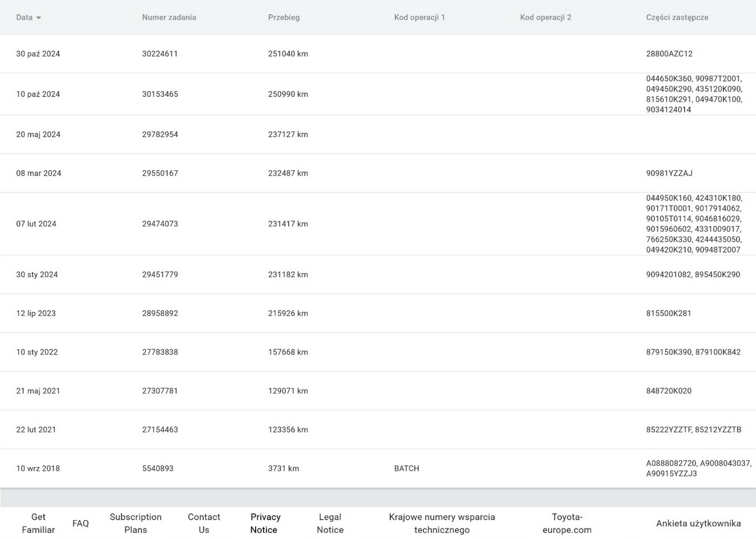Open the Legal Notice link
The image size is (756, 539).
click(330, 523)
